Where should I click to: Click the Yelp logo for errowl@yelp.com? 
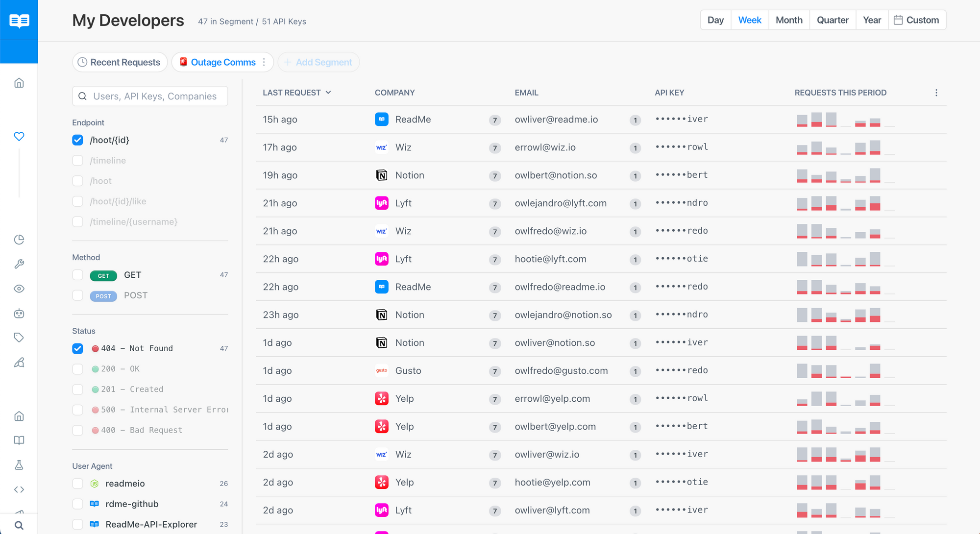[x=382, y=399]
